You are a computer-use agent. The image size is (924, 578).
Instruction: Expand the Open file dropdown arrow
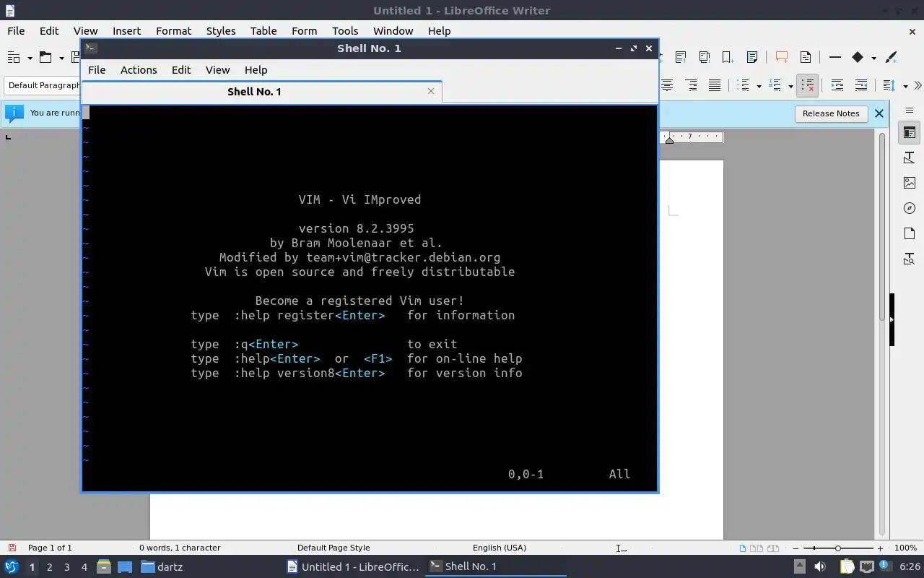tap(62, 58)
